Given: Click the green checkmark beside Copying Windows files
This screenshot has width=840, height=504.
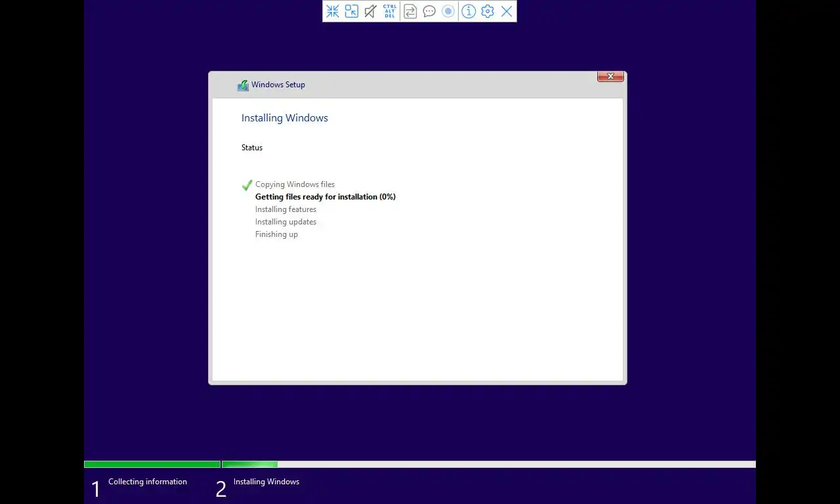Looking at the screenshot, I should tap(247, 185).
